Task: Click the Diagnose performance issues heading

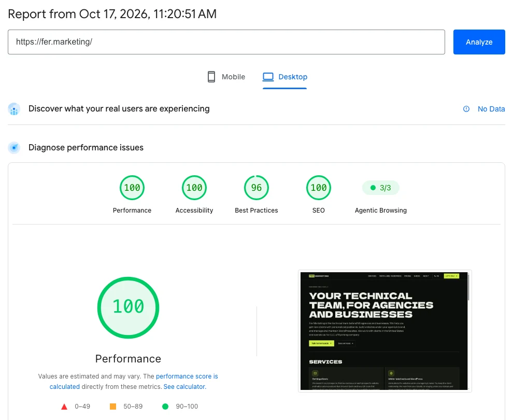Action: point(86,148)
